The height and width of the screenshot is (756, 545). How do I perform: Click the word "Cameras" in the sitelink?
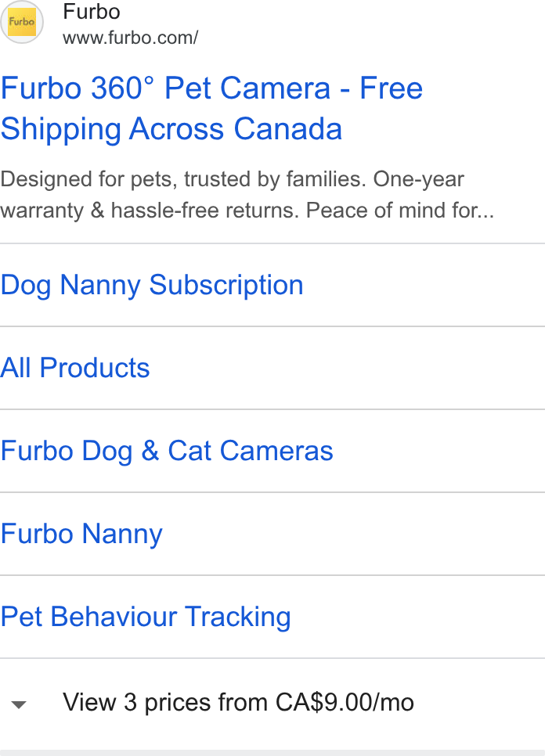pyautogui.click(x=276, y=452)
